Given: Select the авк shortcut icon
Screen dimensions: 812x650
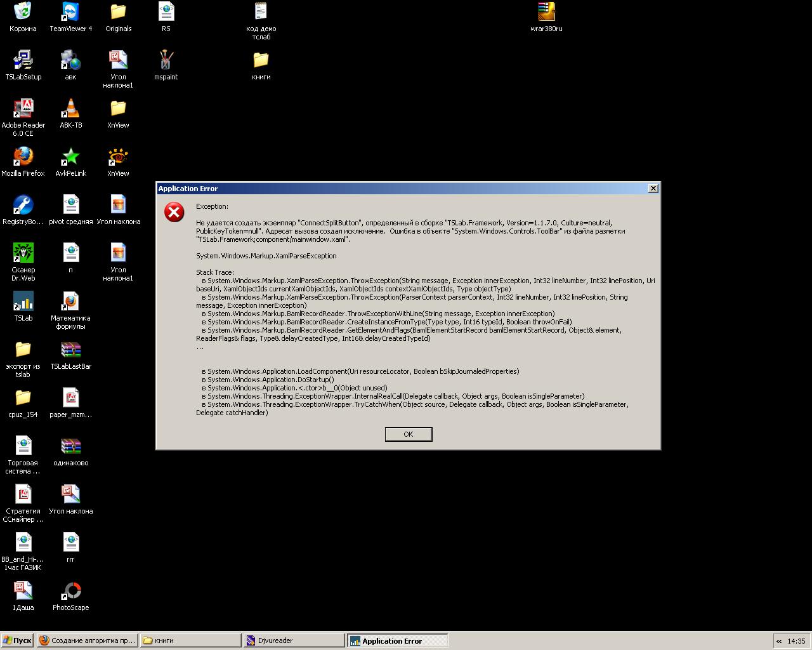Looking at the screenshot, I should [70, 65].
